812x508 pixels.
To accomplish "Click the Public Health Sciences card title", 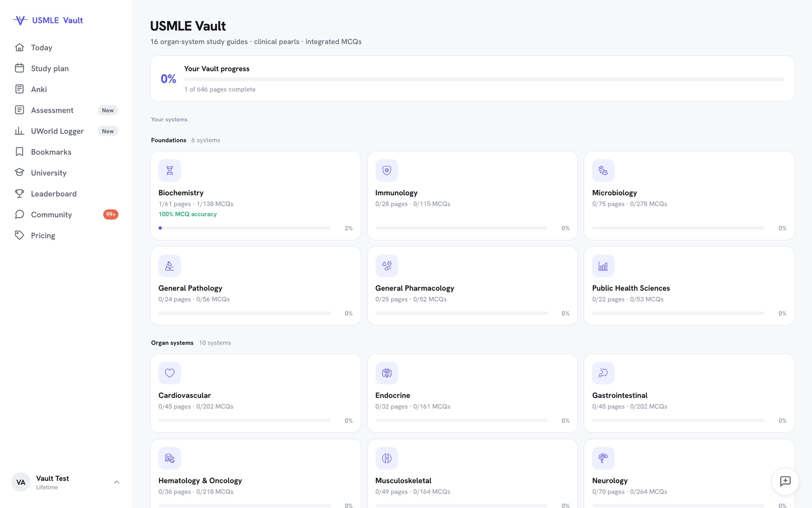I will click(631, 288).
